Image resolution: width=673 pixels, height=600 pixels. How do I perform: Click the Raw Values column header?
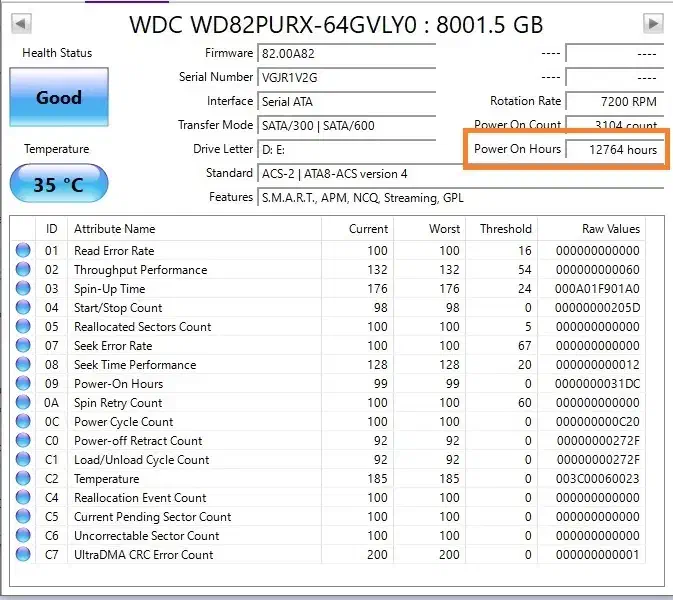point(610,229)
